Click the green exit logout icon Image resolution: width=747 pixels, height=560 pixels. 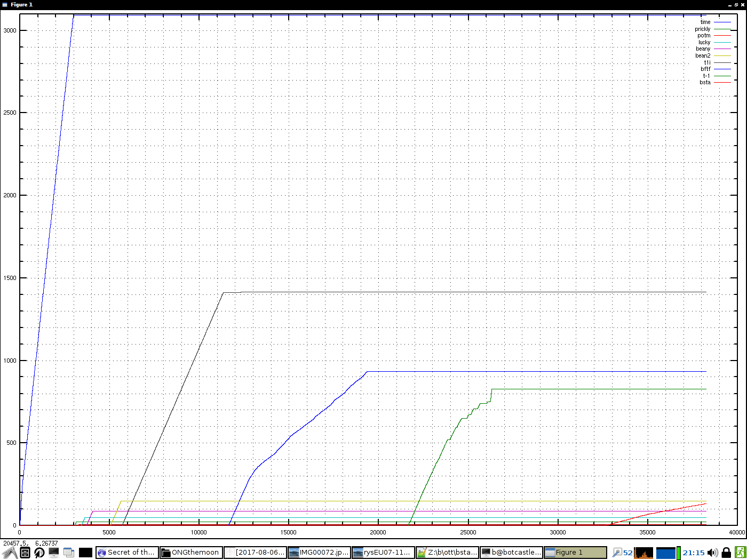[x=740, y=553]
